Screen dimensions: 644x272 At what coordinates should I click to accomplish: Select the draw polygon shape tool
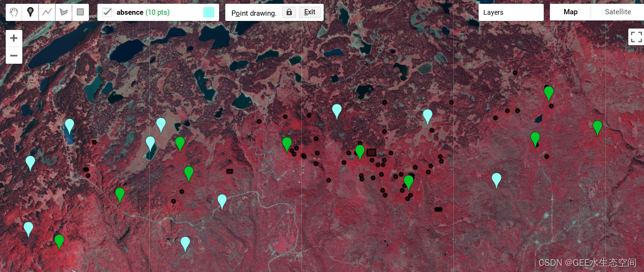tap(63, 12)
